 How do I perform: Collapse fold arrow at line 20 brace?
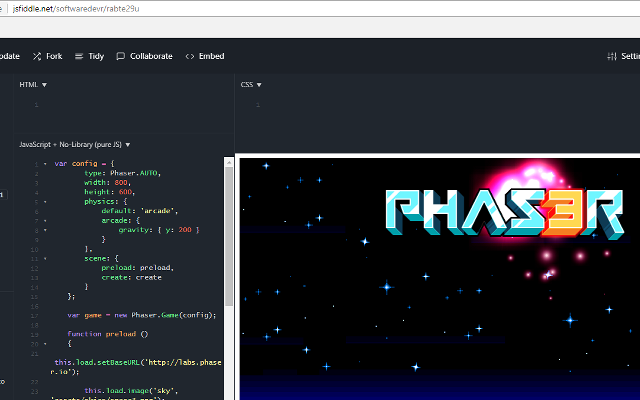point(45,344)
